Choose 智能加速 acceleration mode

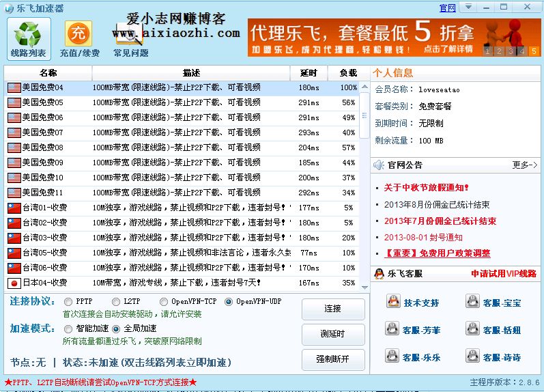(68, 328)
